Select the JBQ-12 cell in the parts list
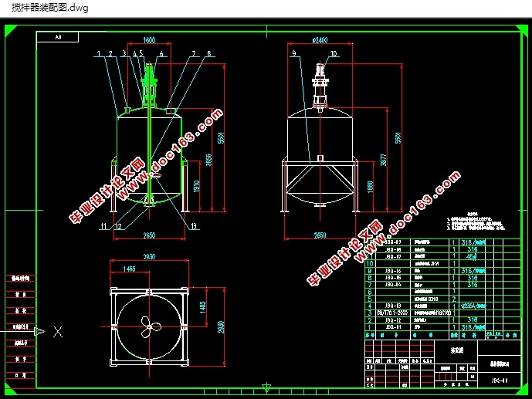Viewport: 532px width, 399px height. click(x=393, y=320)
